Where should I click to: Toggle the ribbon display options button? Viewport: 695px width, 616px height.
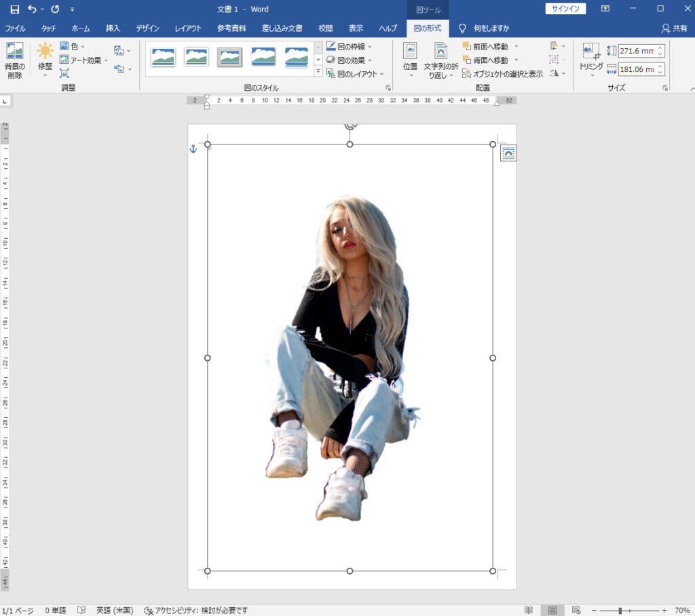pos(605,9)
